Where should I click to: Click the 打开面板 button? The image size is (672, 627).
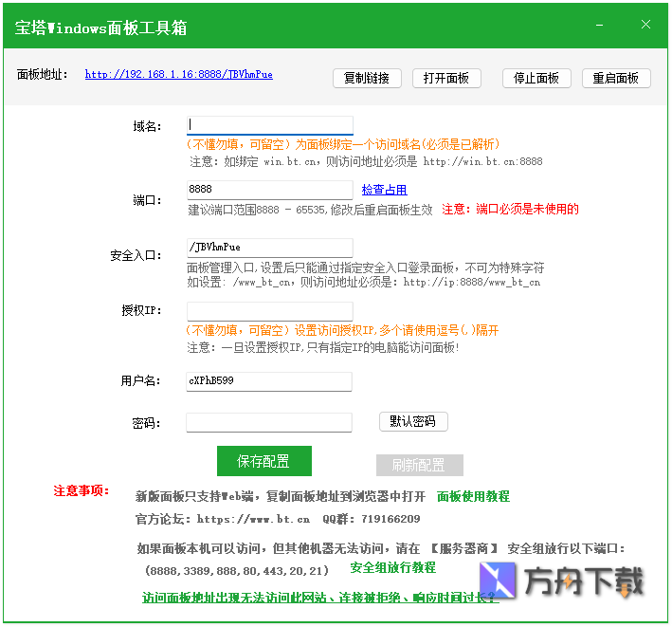446,78
